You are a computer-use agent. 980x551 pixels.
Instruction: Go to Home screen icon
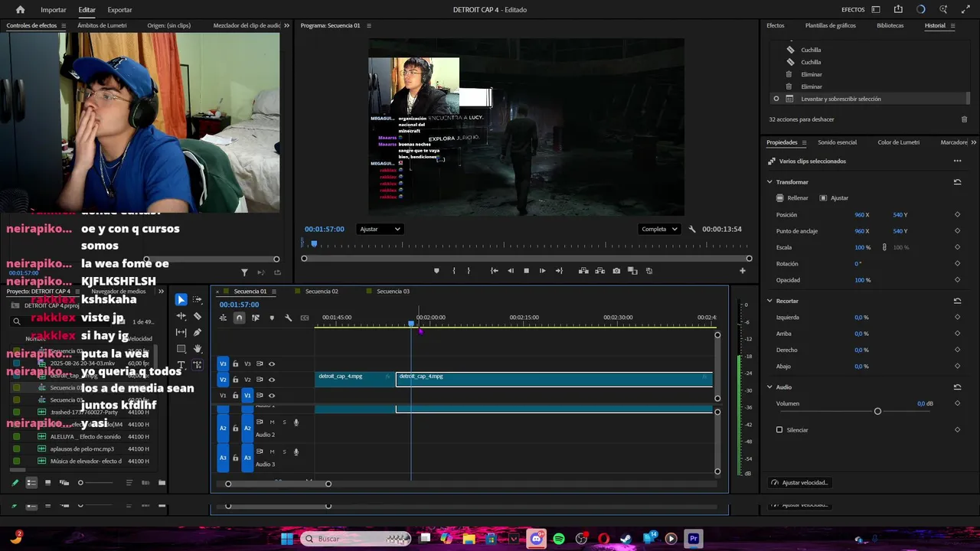pyautogui.click(x=20, y=10)
